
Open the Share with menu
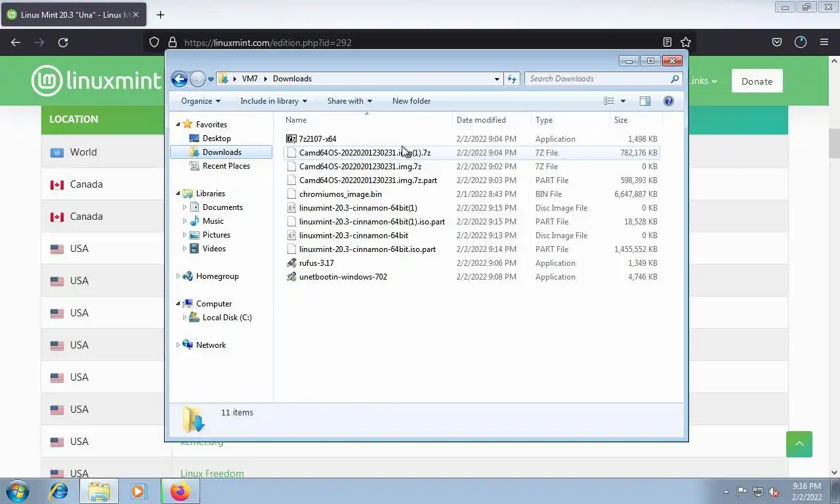point(350,101)
